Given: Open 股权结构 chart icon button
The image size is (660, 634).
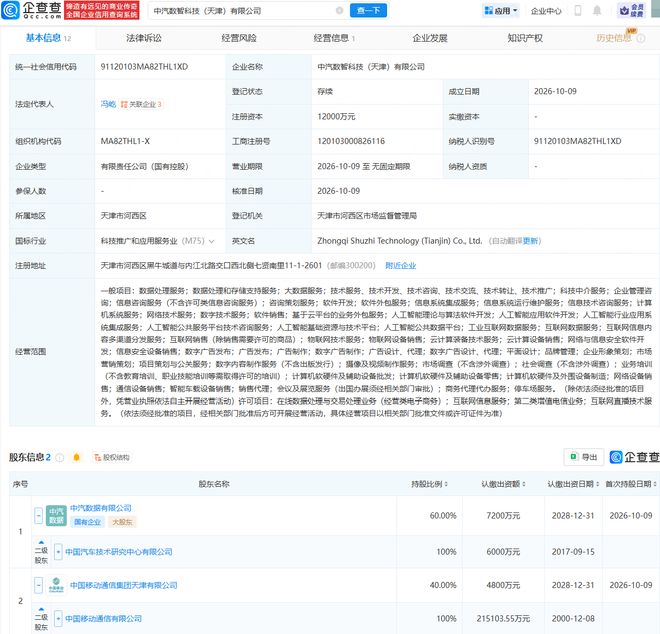Looking at the screenshot, I should pos(112,457).
